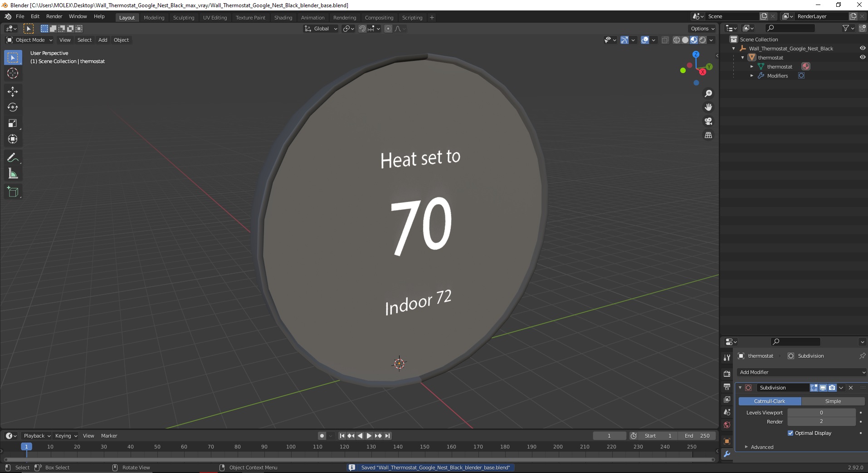This screenshot has height=473, width=868.
Task: Click the new collection icon in outliner
Action: [x=862, y=28]
